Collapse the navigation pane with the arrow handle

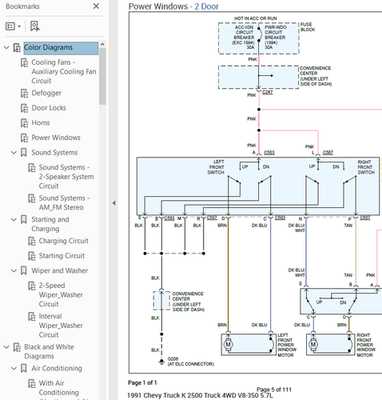coord(114,203)
